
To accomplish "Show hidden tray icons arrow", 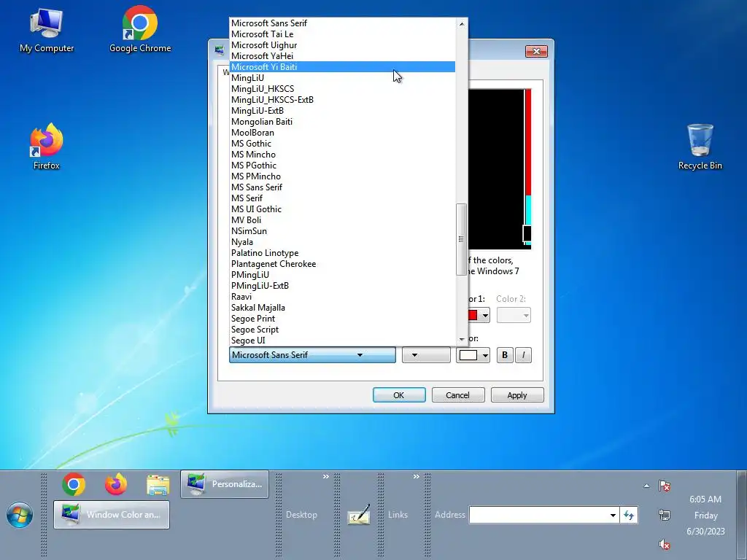I will tap(646, 486).
